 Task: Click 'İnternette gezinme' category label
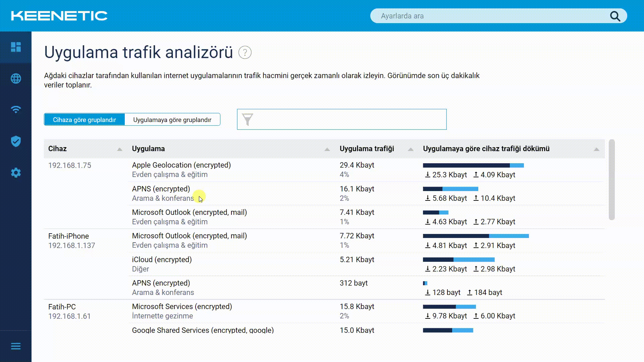162,316
